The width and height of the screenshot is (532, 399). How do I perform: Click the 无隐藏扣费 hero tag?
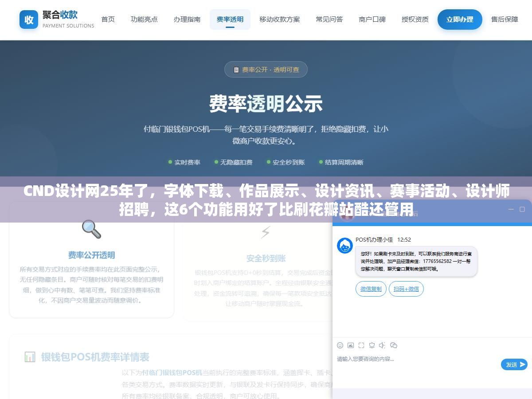[x=233, y=162]
